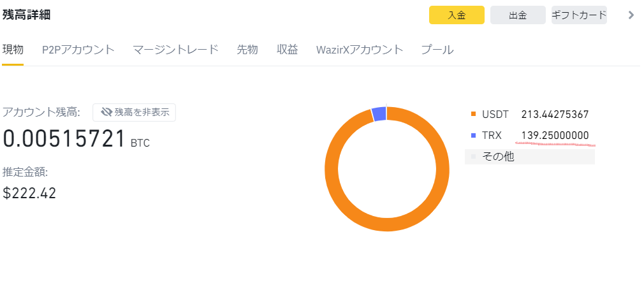Click the 出金 withdraw button
The width and height of the screenshot is (644, 283).
518,15
